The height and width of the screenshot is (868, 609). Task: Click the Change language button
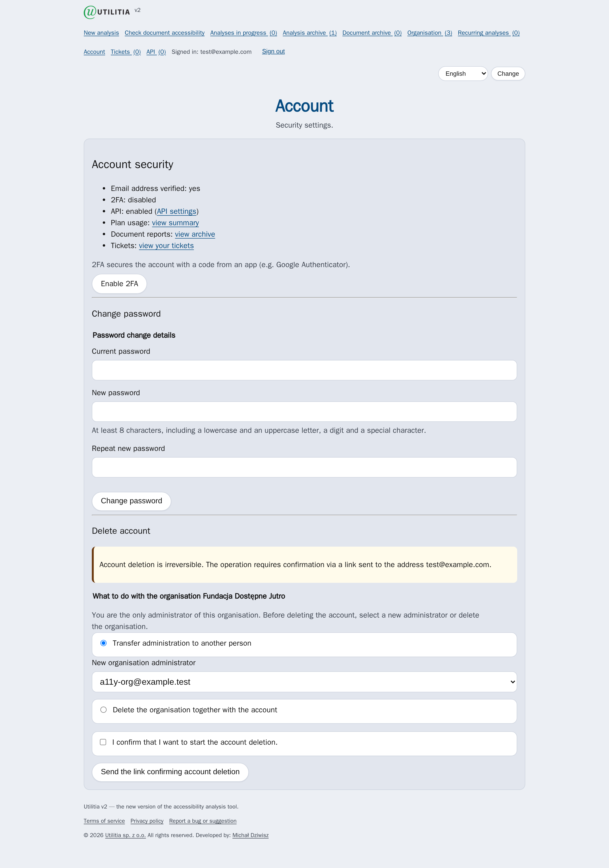click(508, 74)
